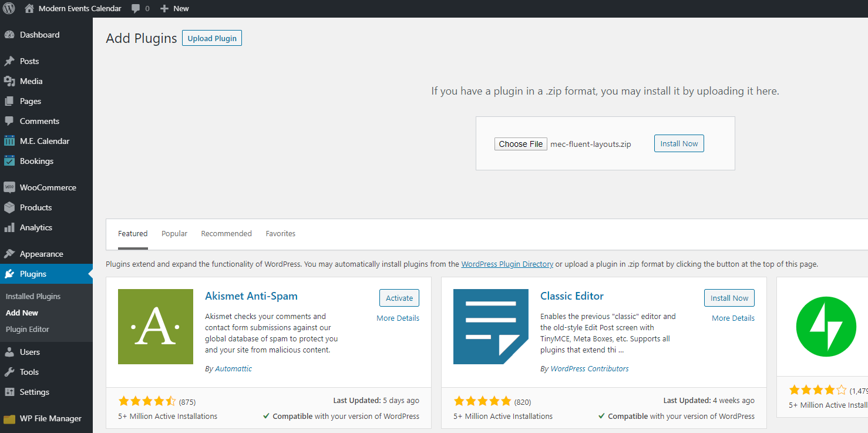Click the comments bubble icon in admin bar
Viewport: 868px width, 433px height.
136,9
